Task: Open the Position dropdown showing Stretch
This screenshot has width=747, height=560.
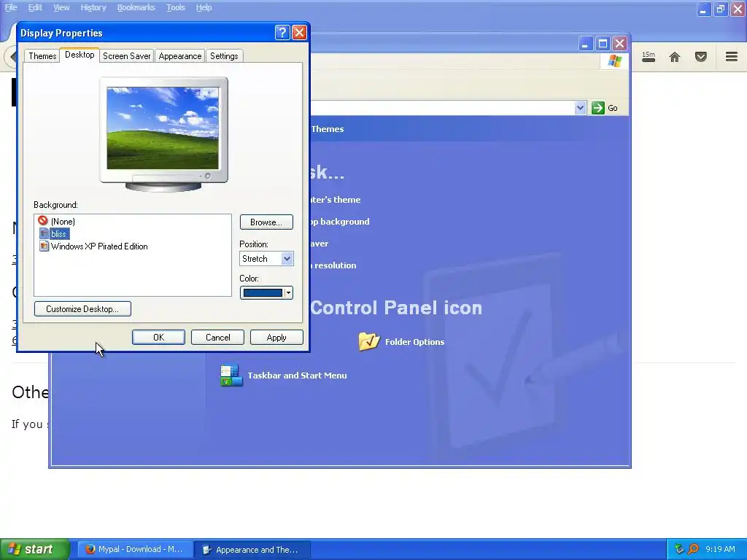Action: pos(266,259)
